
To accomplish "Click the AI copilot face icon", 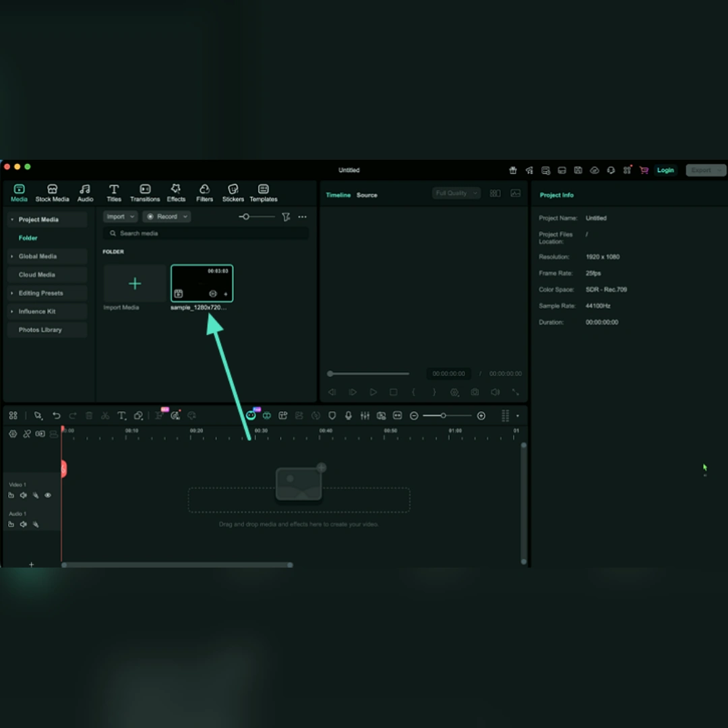I will 251,415.
